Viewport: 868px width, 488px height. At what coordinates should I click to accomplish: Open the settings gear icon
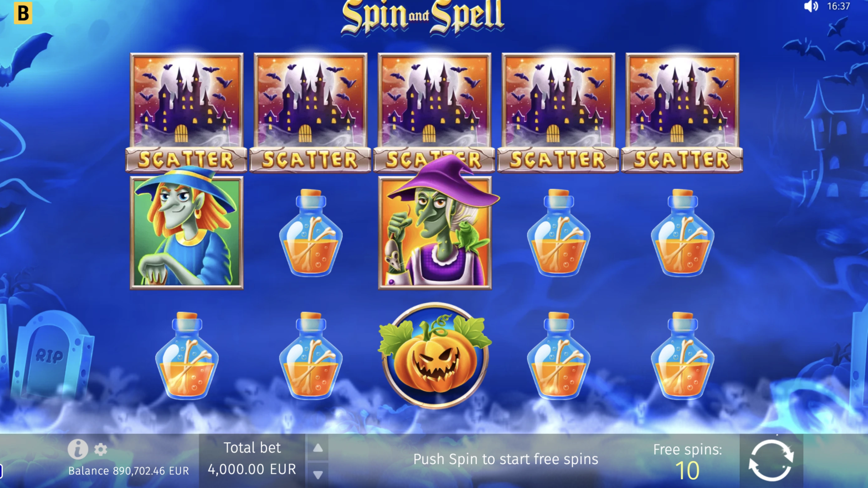(x=100, y=449)
